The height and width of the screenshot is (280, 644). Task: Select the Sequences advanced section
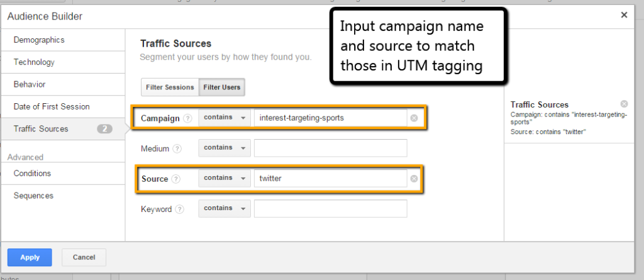(33, 196)
